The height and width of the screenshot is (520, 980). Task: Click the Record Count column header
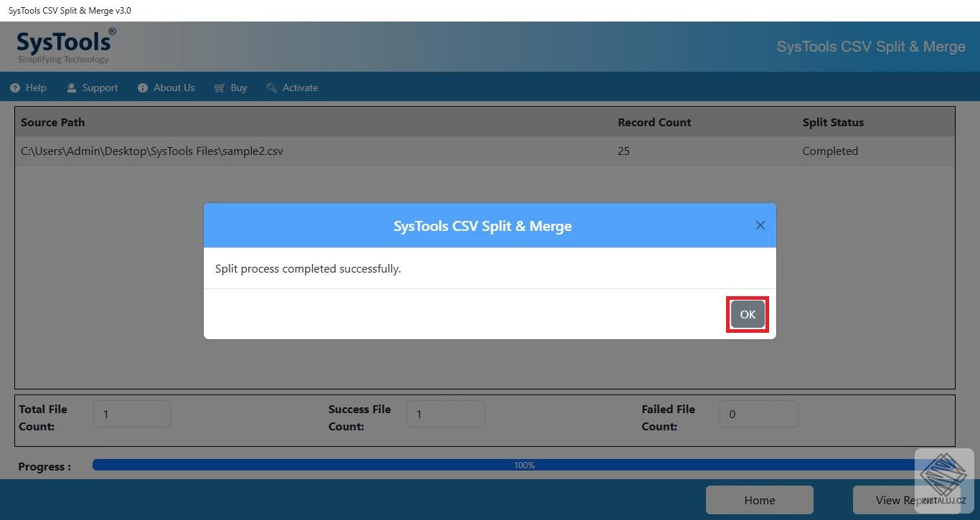pyautogui.click(x=654, y=122)
